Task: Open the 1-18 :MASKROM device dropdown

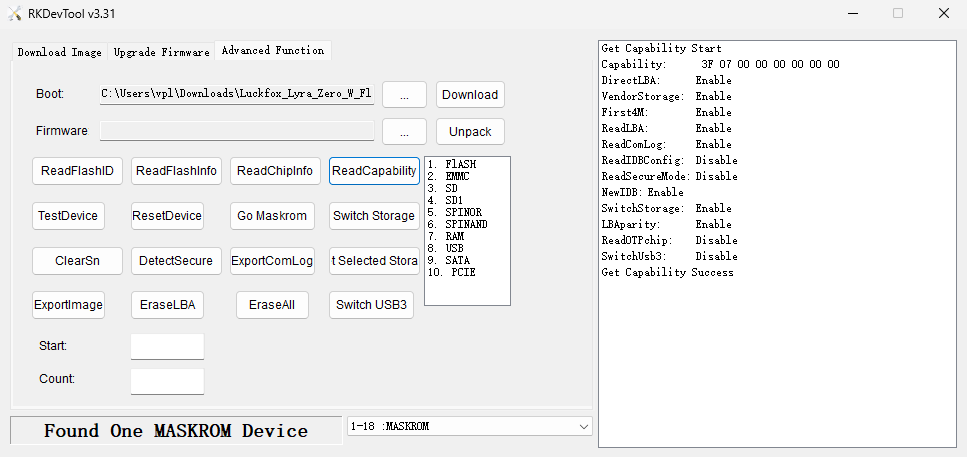Action: (x=469, y=426)
